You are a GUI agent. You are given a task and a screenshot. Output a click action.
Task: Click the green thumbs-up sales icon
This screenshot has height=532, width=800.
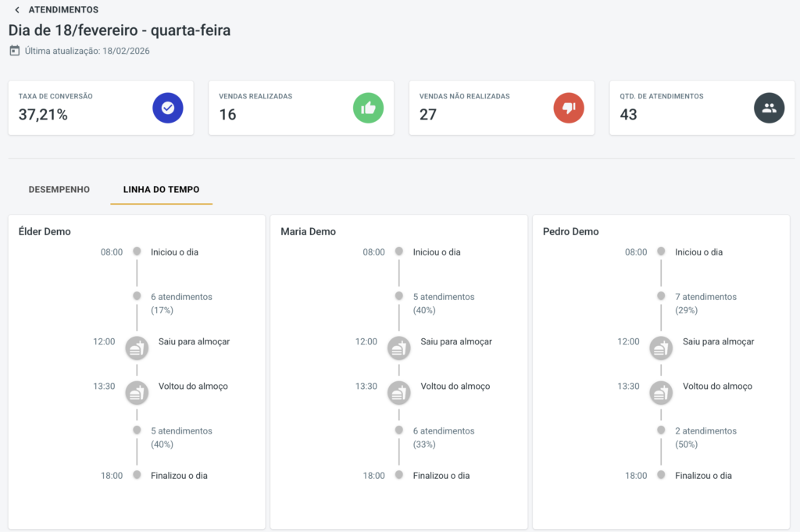pos(369,108)
